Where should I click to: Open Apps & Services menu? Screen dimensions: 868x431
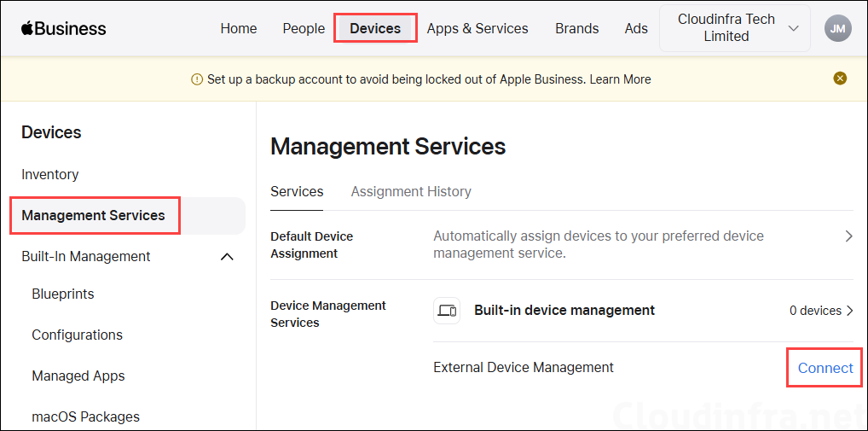click(x=477, y=28)
